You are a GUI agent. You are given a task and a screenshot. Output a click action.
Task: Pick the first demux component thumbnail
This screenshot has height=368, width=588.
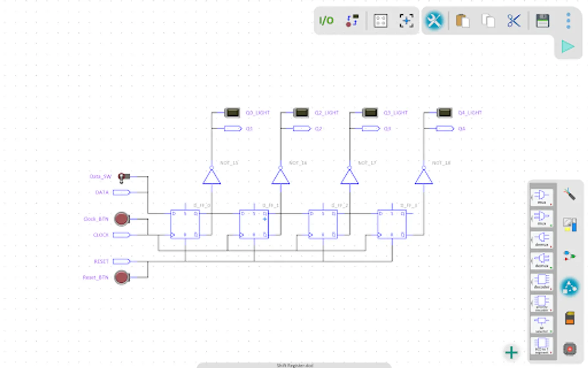coord(542,240)
